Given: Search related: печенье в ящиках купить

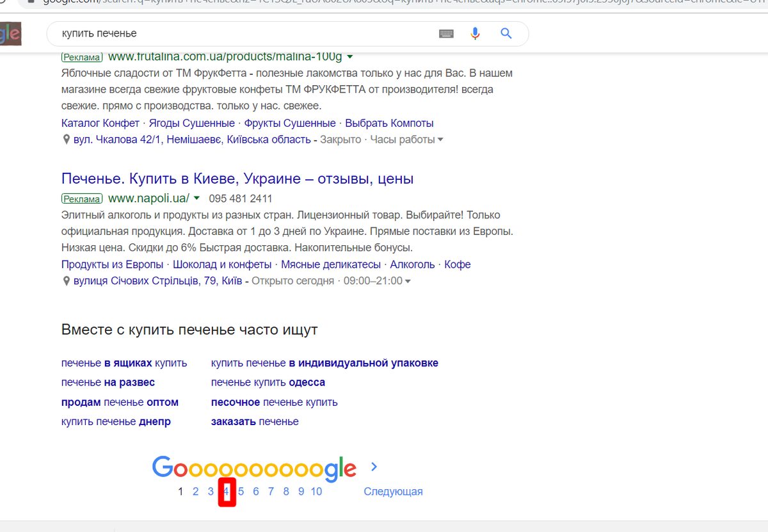Looking at the screenshot, I should [124, 363].
